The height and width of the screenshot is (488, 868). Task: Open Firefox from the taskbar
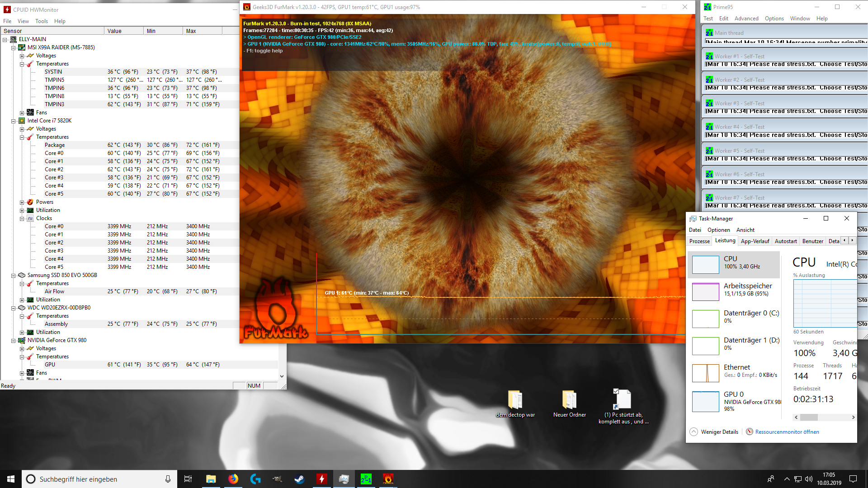233,479
